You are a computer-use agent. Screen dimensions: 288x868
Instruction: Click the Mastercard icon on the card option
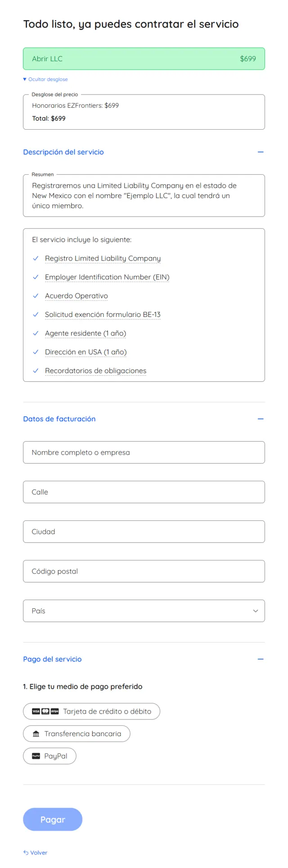pyautogui.click(x=45, y=711)
